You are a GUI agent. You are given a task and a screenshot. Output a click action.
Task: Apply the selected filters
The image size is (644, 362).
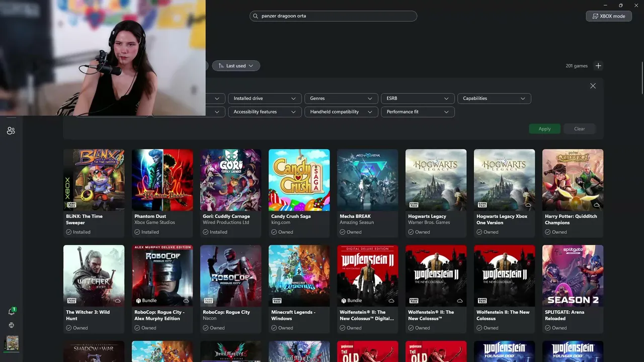pos(544,129)
